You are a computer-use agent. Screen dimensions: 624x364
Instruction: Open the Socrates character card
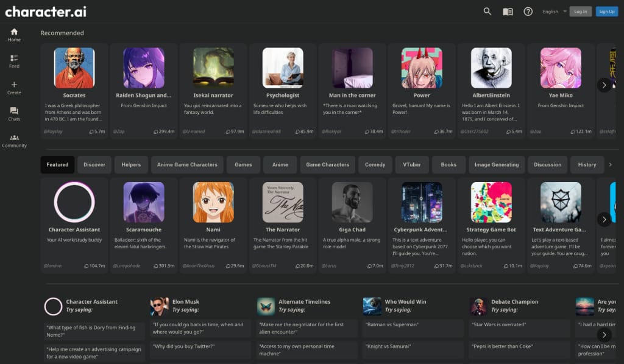tap(74, 91)
